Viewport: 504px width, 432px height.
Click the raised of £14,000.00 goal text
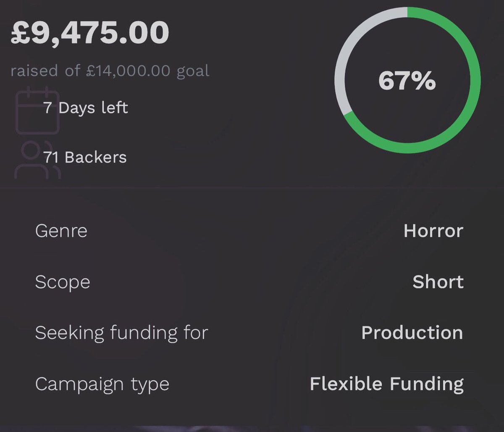[110, 71]
